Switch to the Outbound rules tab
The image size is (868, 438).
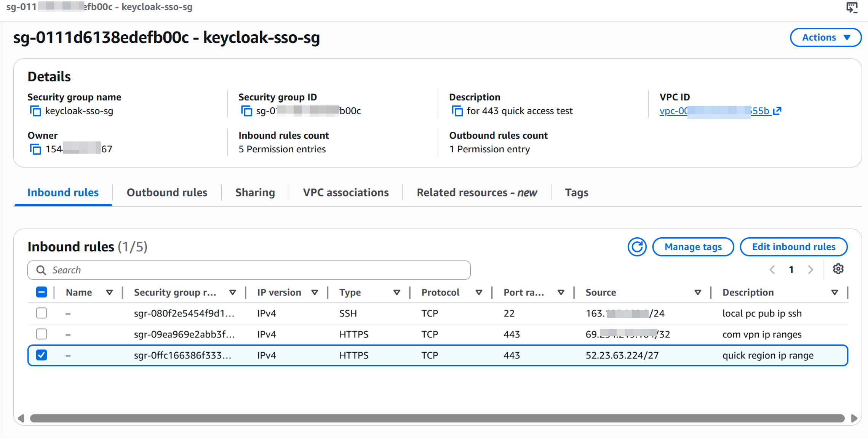point(167,193)
